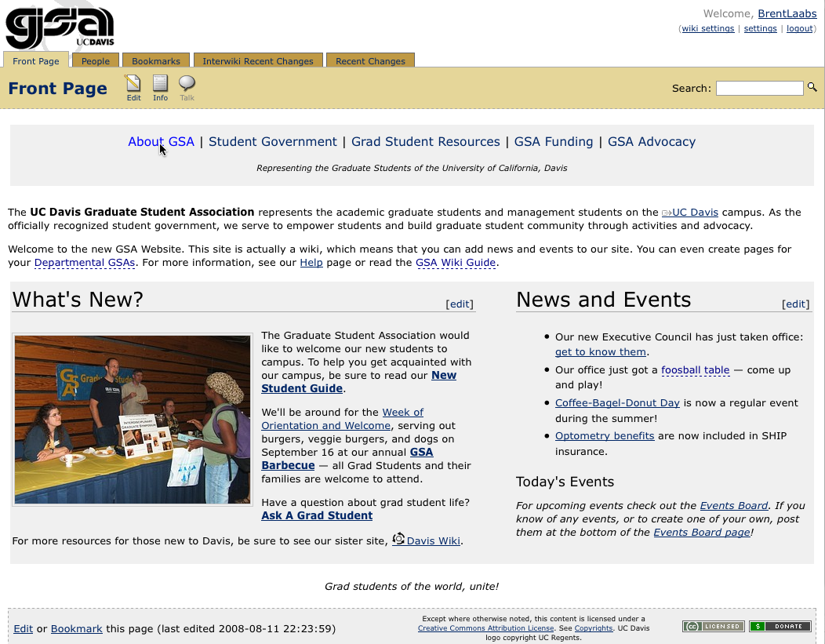Click the Davis Wiki logo icon
825x644 pixels.
(x=398, y=539)
